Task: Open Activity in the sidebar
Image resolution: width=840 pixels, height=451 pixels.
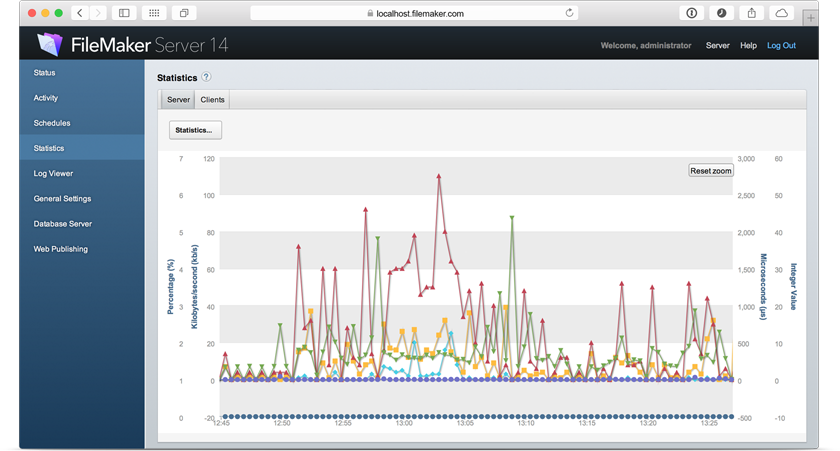Action: click(x=82, y=98)
